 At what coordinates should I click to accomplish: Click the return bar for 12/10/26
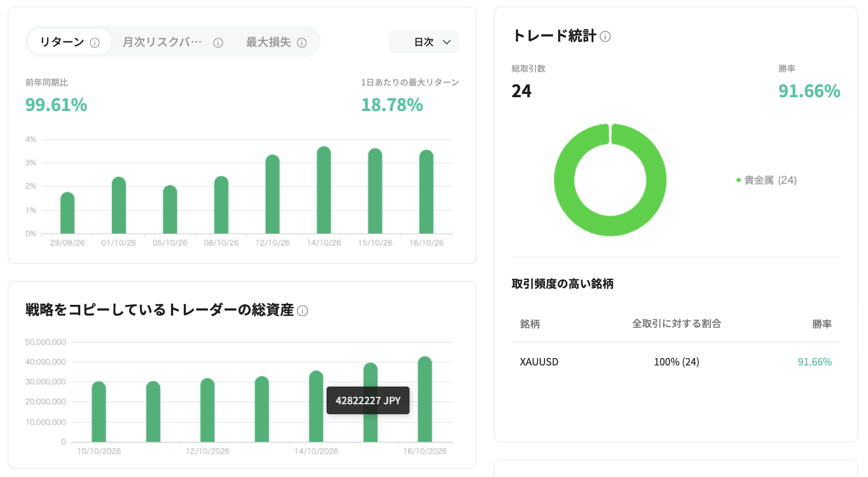coord(273,194)
